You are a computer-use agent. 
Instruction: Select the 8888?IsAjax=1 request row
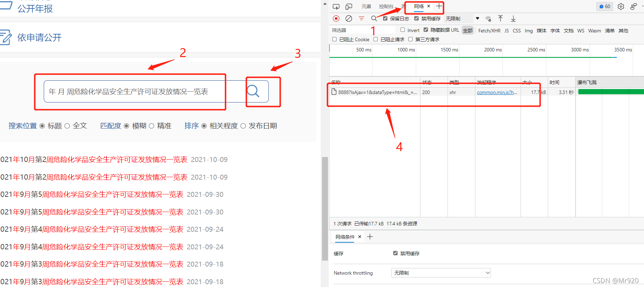tap(487, 92)
